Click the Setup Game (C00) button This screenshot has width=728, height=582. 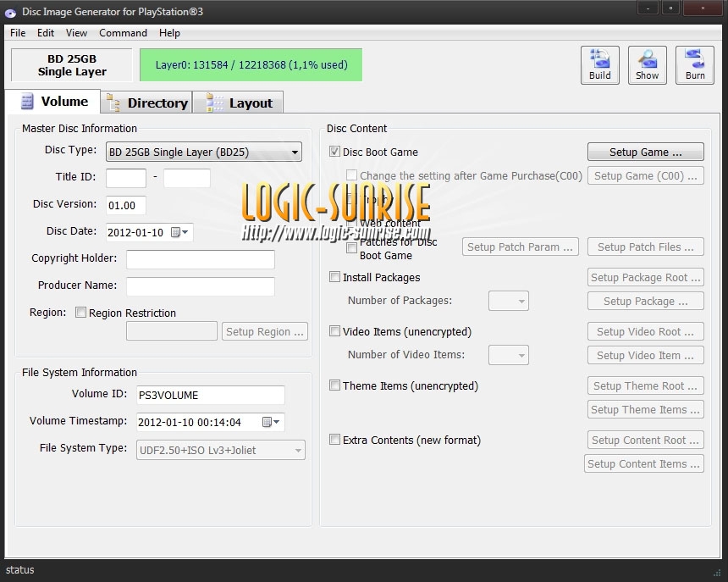pyautogui.click(x=646, y=176)
